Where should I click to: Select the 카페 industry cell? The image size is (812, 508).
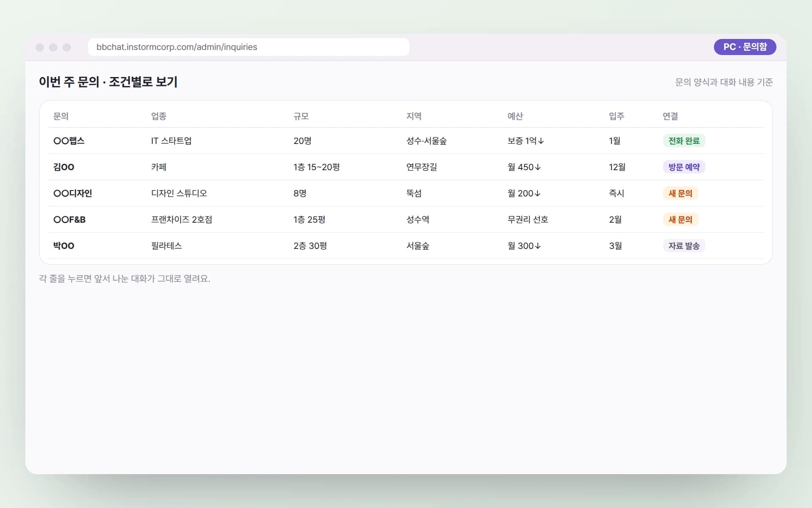pos(159,167)
